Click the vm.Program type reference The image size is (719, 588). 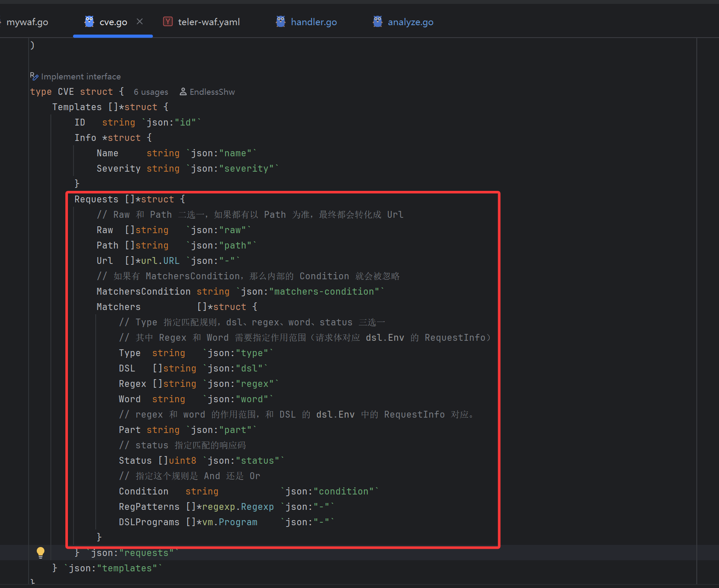click(x=229, y=522)
